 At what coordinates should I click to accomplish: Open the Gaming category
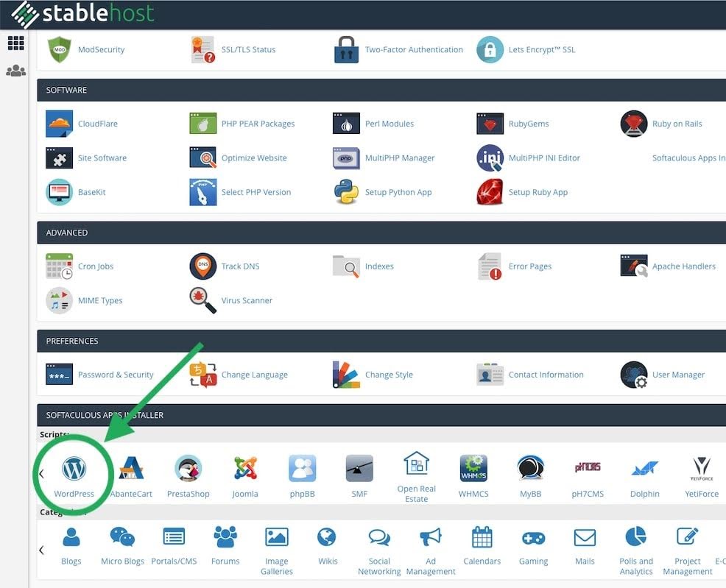click(533, 541)
